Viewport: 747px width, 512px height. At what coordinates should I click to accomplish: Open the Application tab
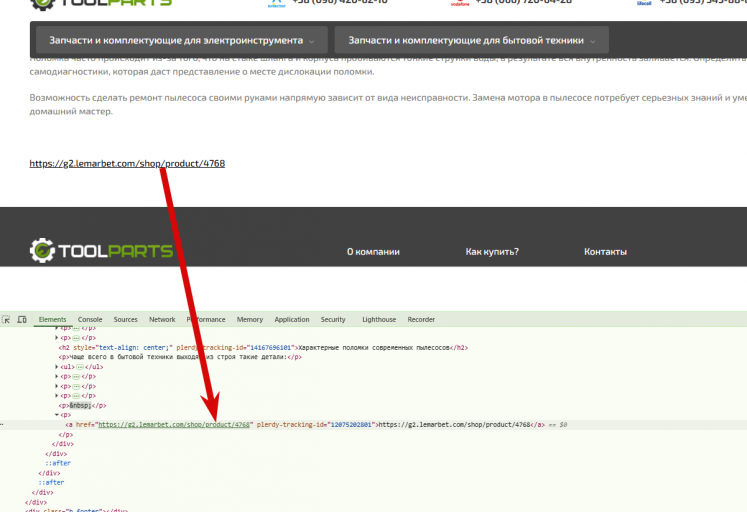point(292,320)
